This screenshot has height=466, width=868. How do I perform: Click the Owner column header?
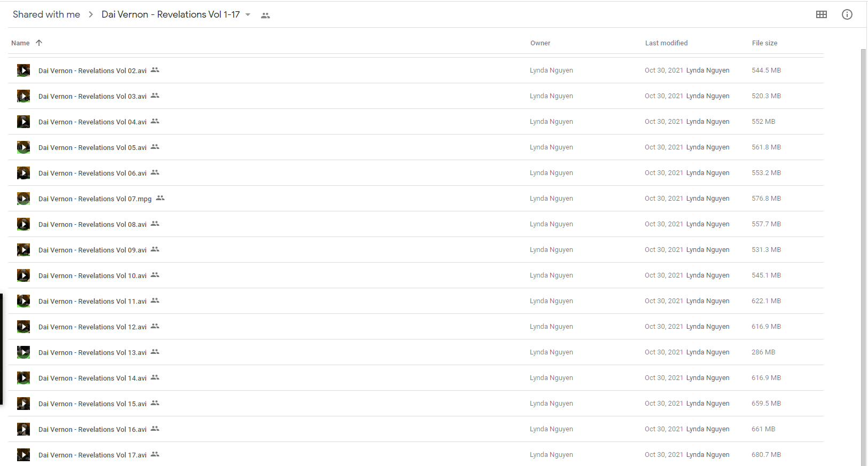click(540, 43)
